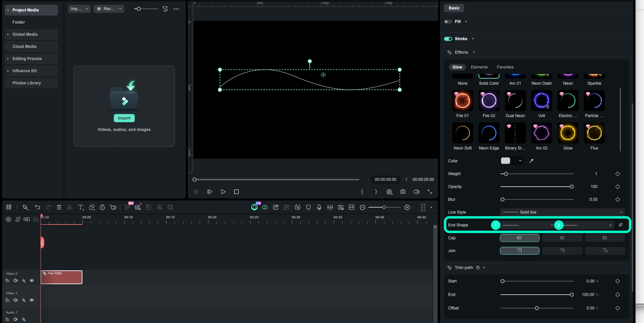This screenshot has width=644, height=323.
Task: Start a voiceover with the microphone icon
Action: coord(319,207)
